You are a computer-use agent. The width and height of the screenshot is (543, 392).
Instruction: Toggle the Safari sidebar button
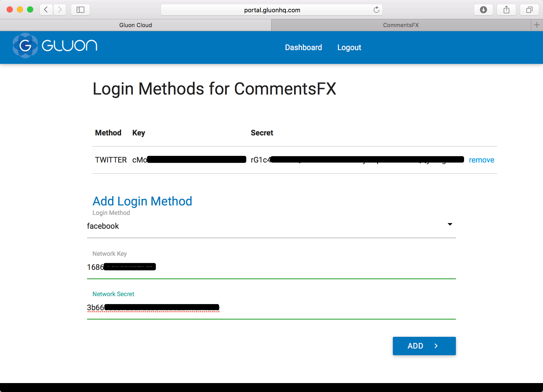pyautogui.click(x=80, y=10)
